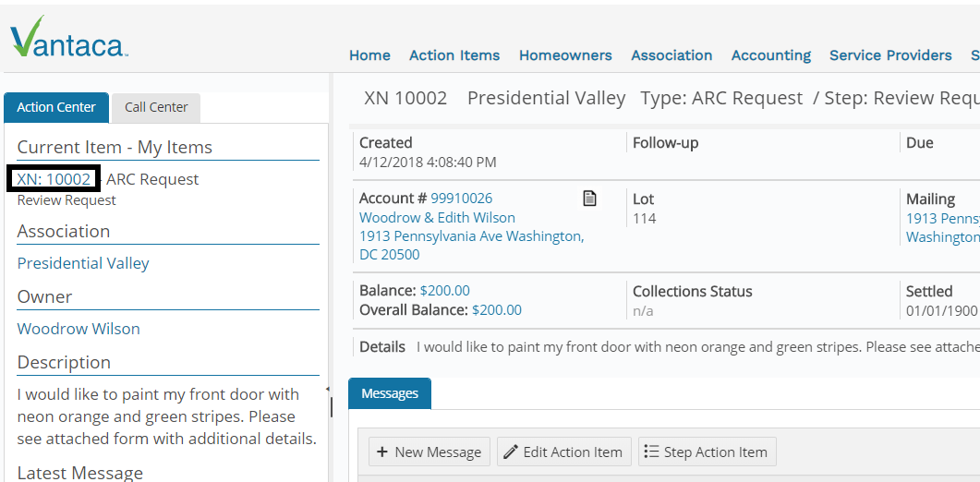
Task: Open the document icon beside the account number
Action: click(x=589, y=199)
